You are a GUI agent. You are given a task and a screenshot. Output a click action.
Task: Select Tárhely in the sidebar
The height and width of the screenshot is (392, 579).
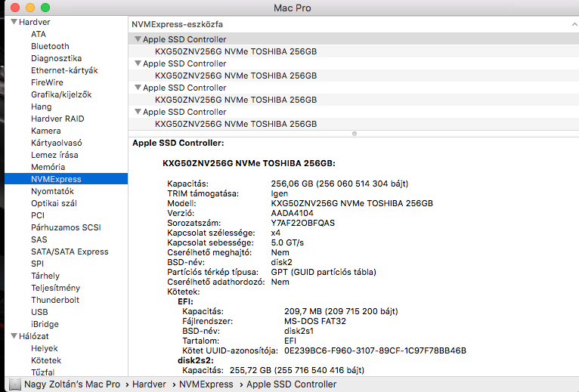click(45, 276)
